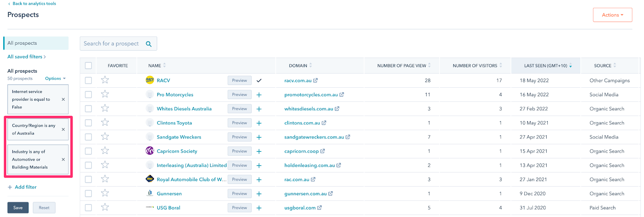Sort by Last Seen column
Image resolution: width=644 pixels, height=217 pixels.
pyautogui.click(x=545, y=66)
